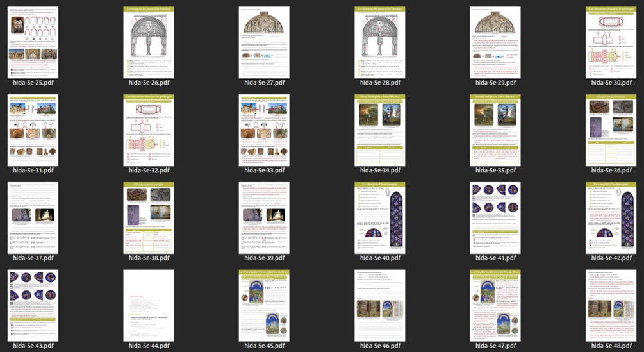Image resolution: width=644 pixels, height=352 pixels.
Task: Select the hida-5e-42.pdf thumbnail
Action: pos(611,218)
